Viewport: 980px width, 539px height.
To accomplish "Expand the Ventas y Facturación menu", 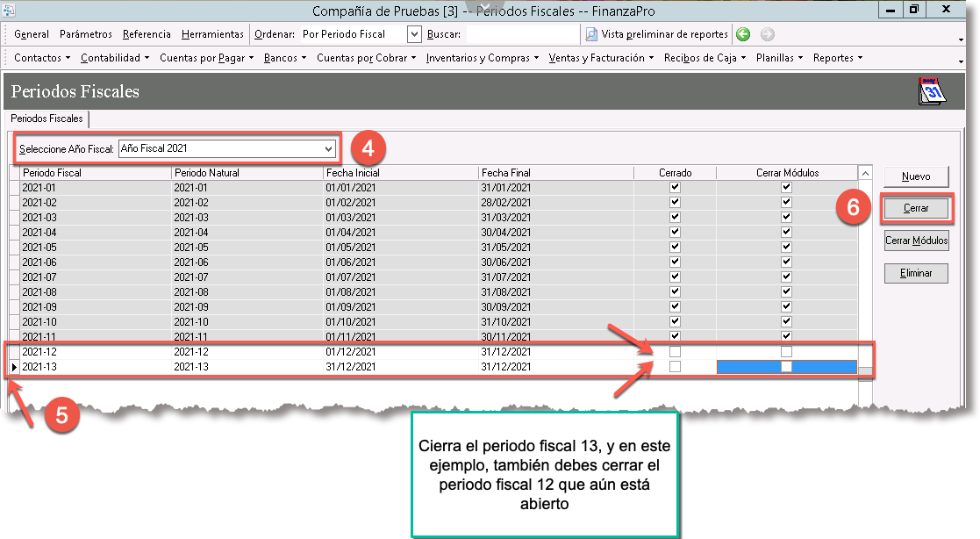I will [601, 58].
